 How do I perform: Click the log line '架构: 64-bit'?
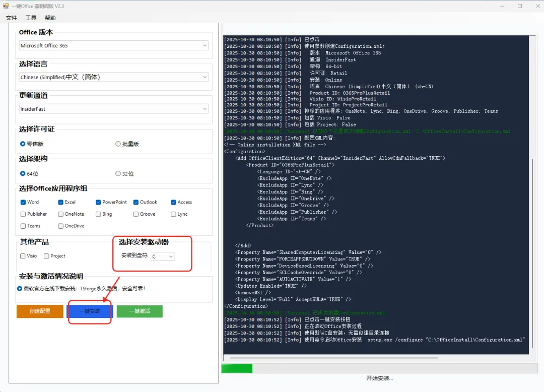point(283,67)
